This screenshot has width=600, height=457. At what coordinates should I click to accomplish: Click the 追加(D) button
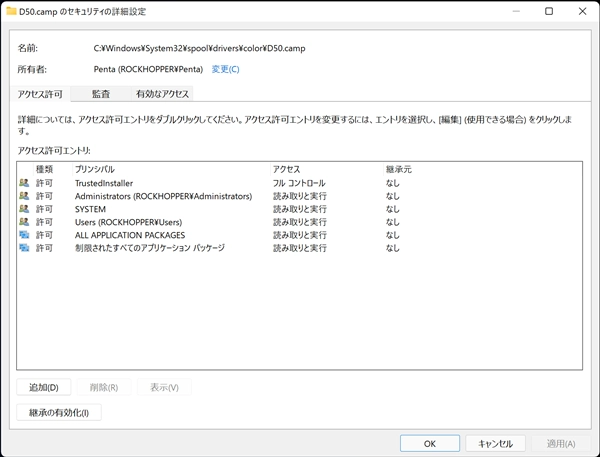(44, 387)
